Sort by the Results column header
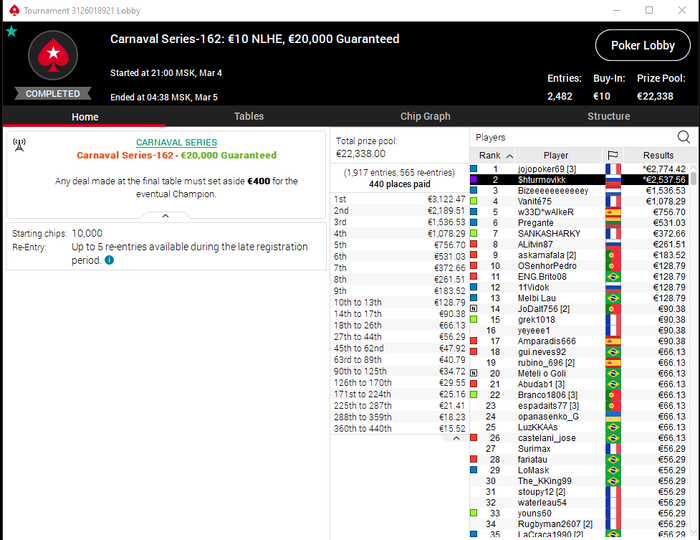 (x=658, y=155)
